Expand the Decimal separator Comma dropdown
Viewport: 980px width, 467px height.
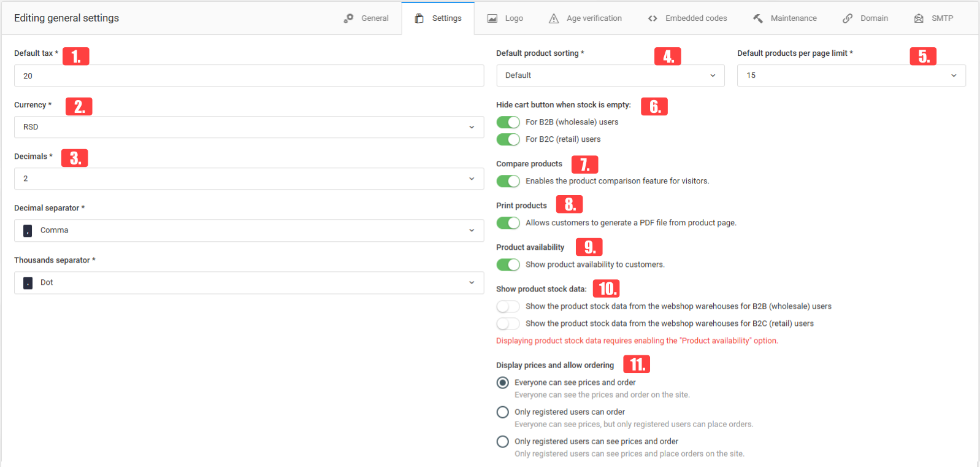click(248, 230)
